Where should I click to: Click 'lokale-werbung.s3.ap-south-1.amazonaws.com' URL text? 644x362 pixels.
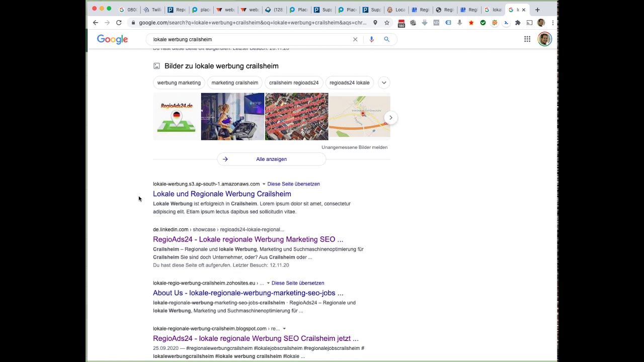[x=206, y=184]
